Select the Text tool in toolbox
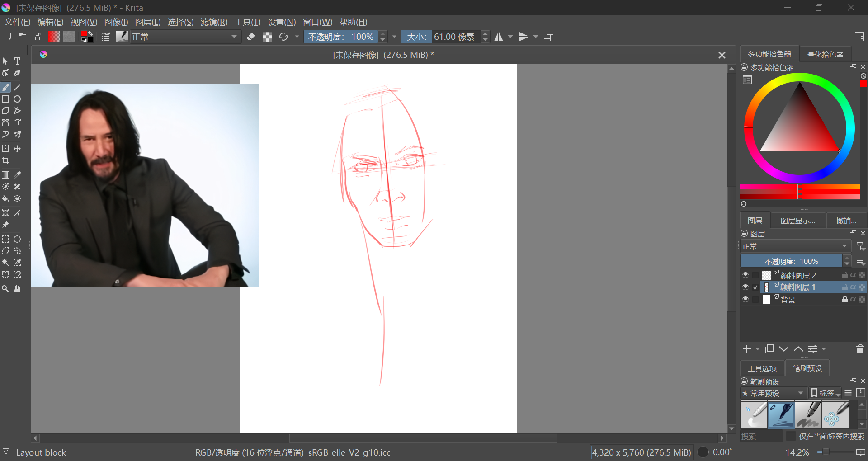 [x=17, y=61]
